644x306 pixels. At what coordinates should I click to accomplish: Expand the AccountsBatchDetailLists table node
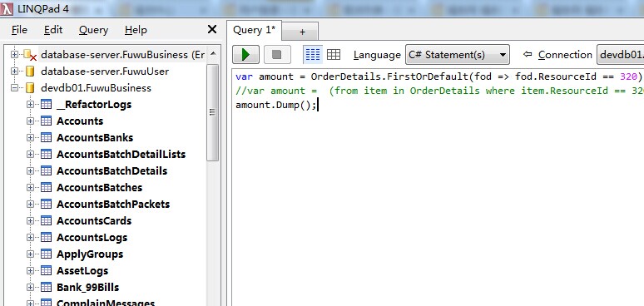click(30, 154)
